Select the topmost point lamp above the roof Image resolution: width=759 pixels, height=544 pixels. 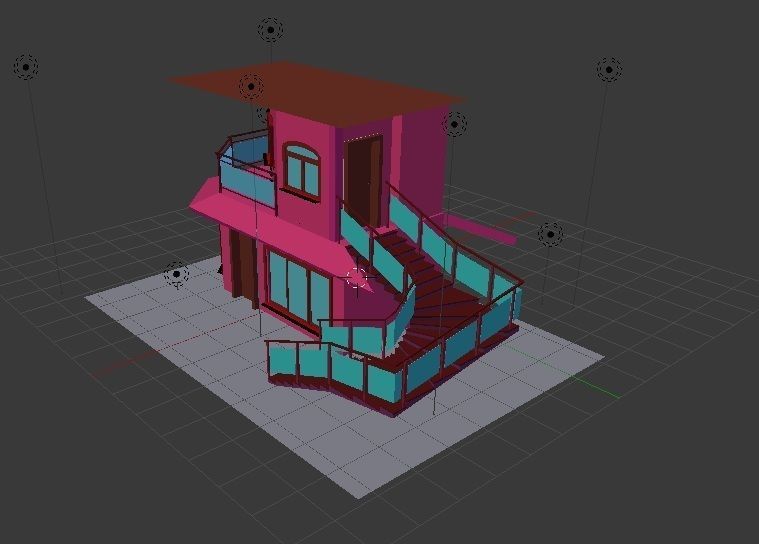pos(271,30)
